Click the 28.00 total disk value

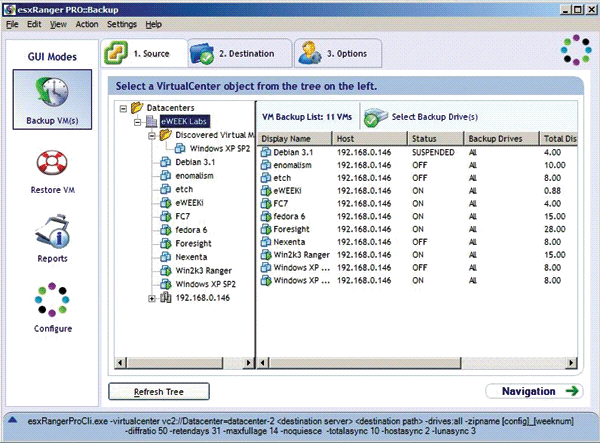554,229
